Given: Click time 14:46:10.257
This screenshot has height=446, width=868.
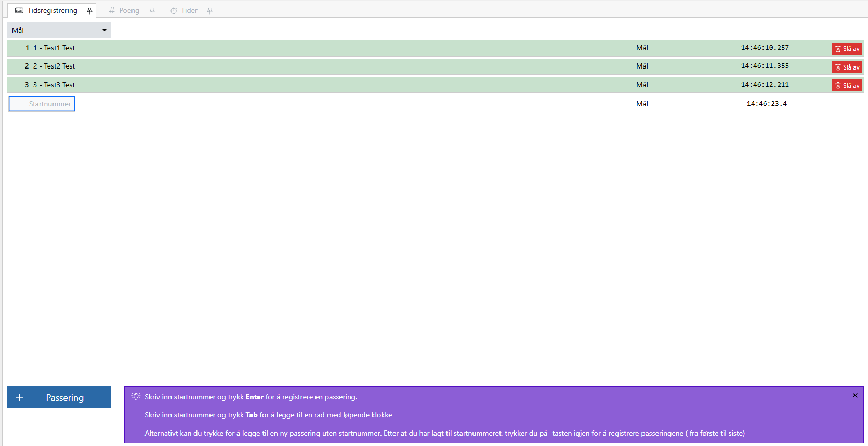Looking at the screenshot, I should [x=765, y=48].
